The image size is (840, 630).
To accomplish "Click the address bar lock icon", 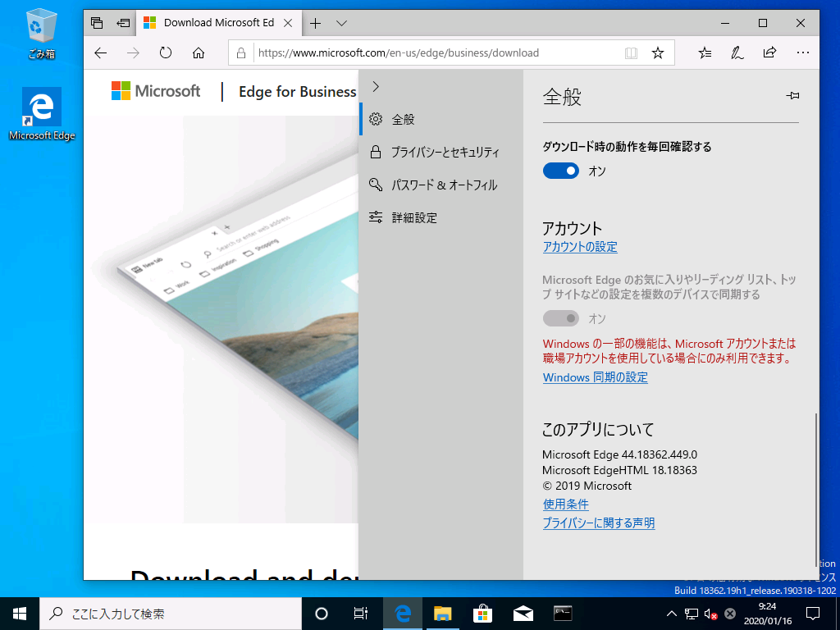I will tap(241, 52).
